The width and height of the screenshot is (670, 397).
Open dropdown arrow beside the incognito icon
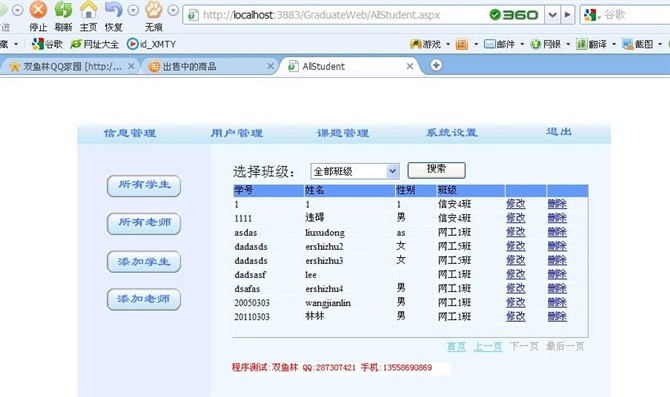tap(173, 10)
